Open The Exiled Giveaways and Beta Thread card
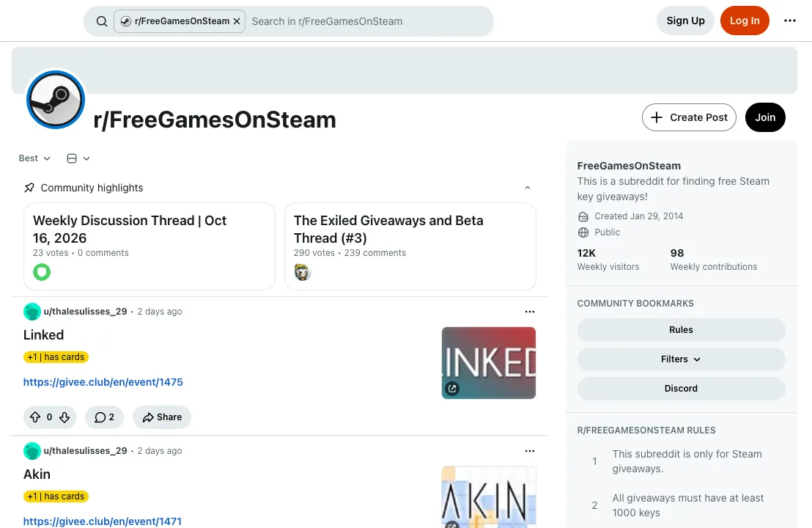The width and height of the screenshot is (812, 528). pyautogui.click(x=410, y=246)
